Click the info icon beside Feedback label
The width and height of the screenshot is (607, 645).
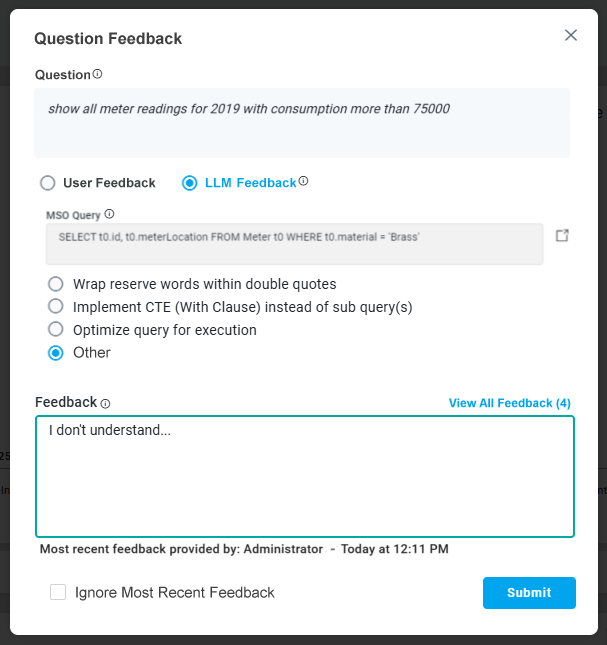pos(105,403)
